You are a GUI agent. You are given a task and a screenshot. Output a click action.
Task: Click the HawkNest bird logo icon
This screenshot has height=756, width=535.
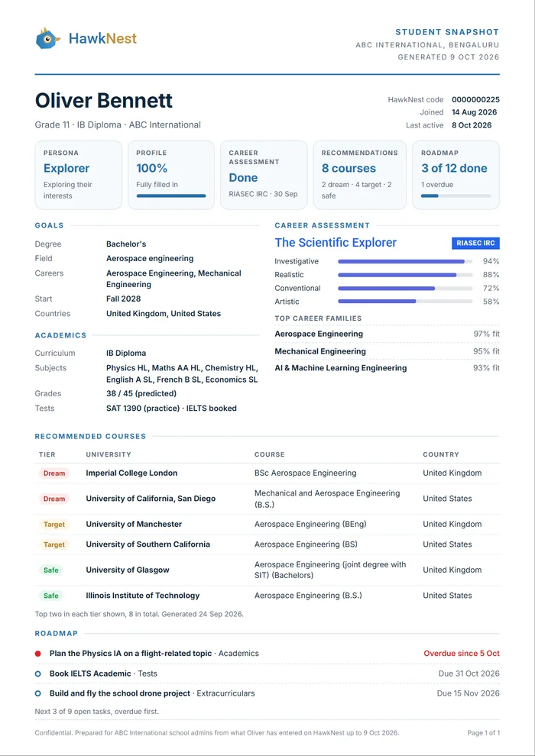coord(48,38)
